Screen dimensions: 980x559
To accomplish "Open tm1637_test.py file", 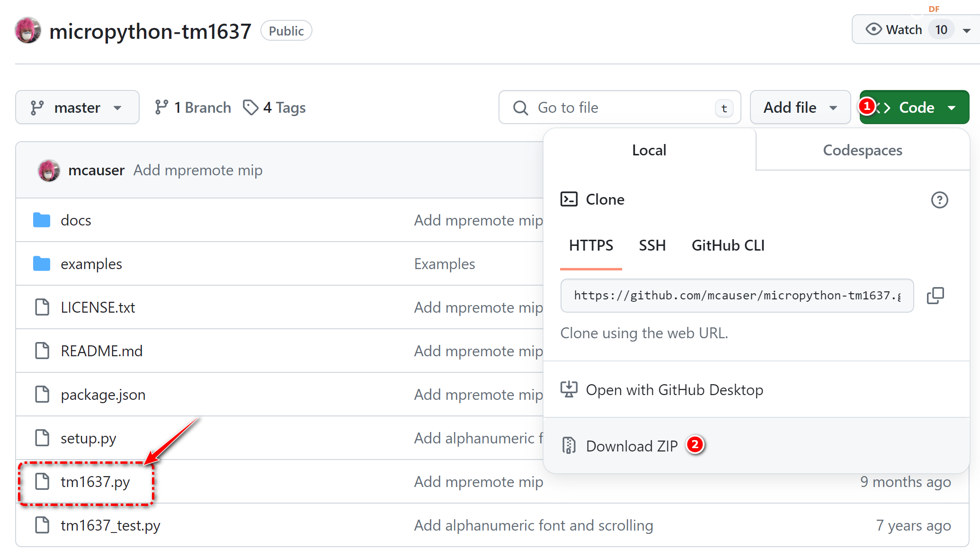I will click(x=110, y=525).
